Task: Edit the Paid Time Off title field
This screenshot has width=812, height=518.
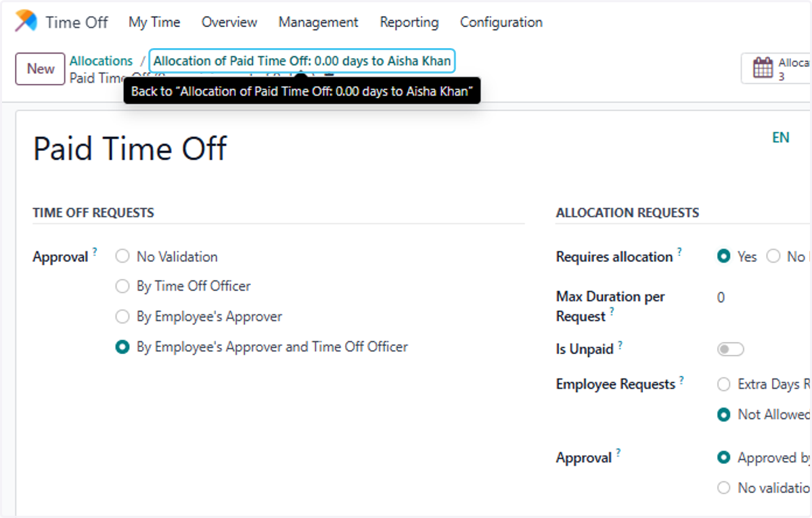Action: pyautogui.click(x=130, y=149)
